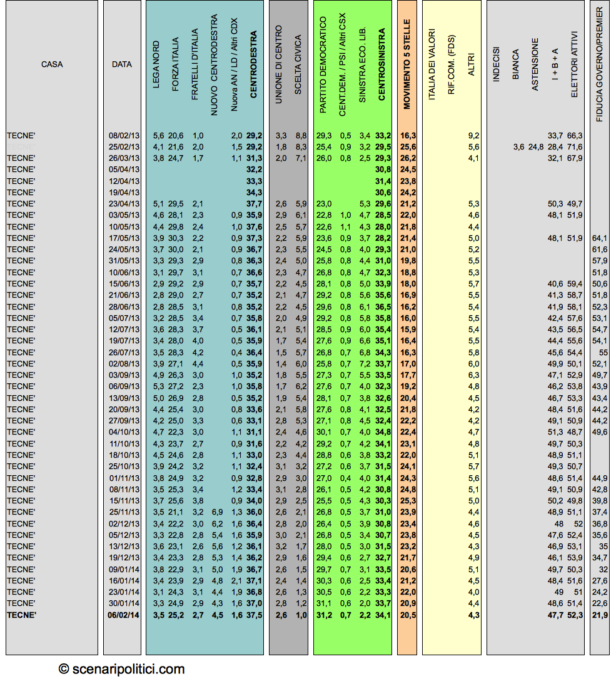Select Movimento 5 Stelle value 25,6
616x684 pixels.
[x=408, y=147]
